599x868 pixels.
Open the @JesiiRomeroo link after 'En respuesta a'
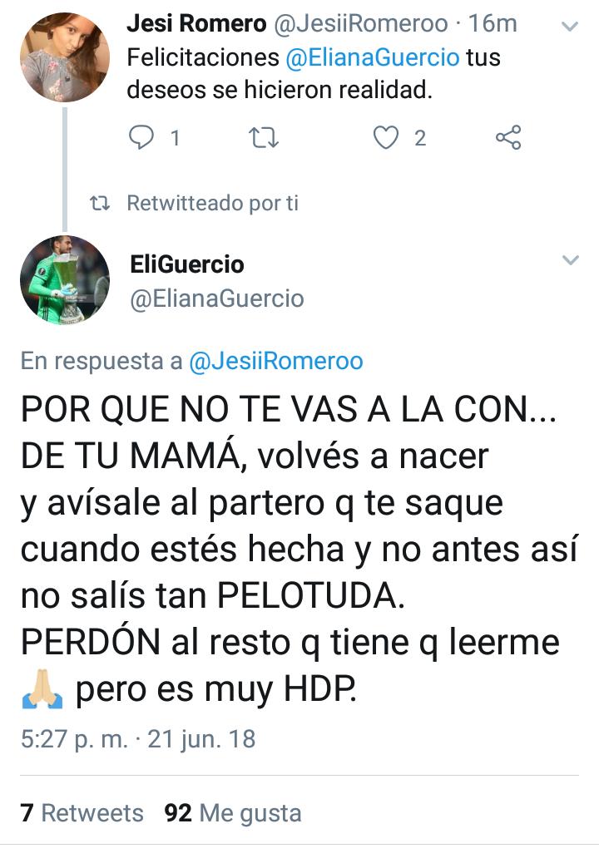(x=276, y=361)
